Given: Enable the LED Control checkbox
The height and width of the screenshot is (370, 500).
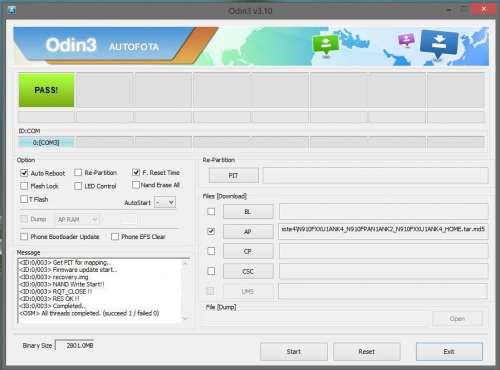Looking at the screenshot, I should [x=78, y=186].
